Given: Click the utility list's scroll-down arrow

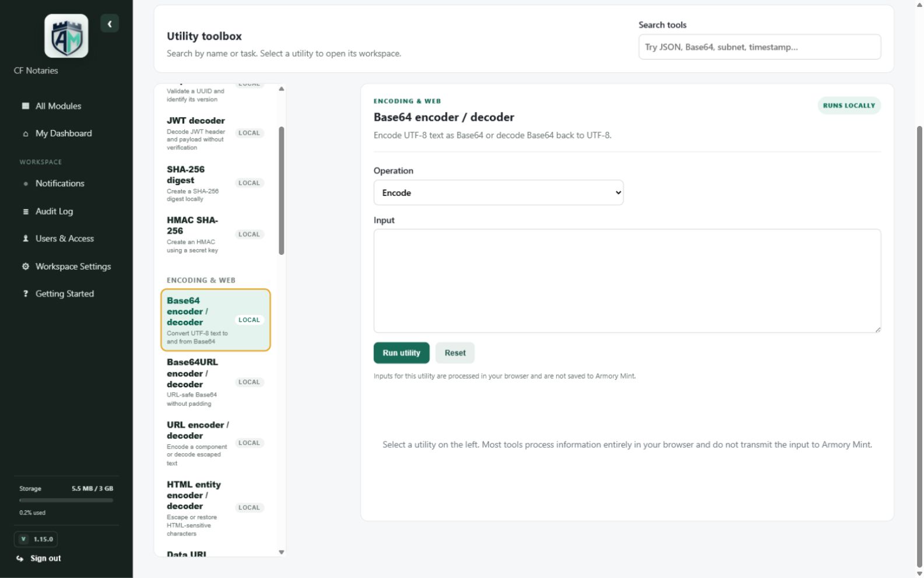Looking at the screenshot, I should 282,552.
